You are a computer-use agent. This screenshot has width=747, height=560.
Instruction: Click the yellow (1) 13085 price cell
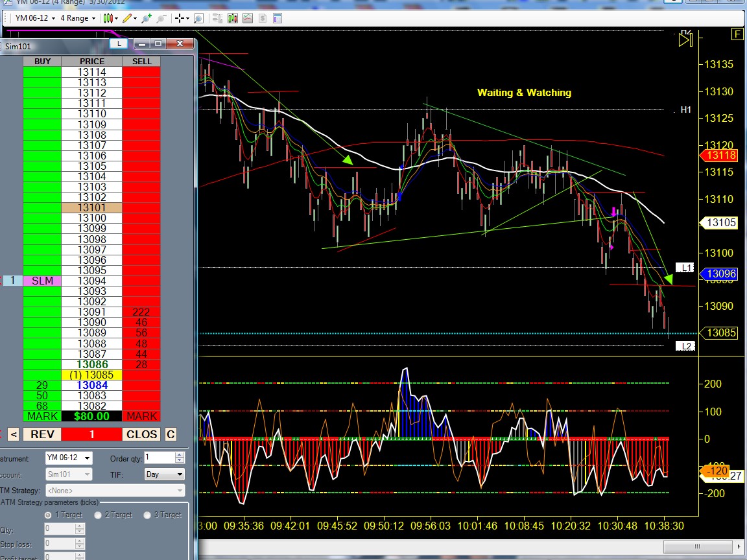92,375
